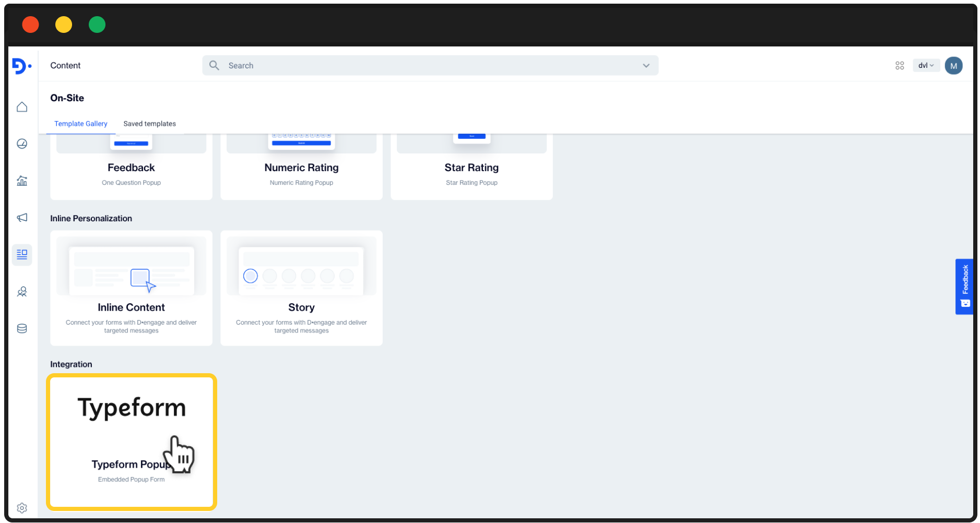Switch to Saved templates tab

pos(149,124)
